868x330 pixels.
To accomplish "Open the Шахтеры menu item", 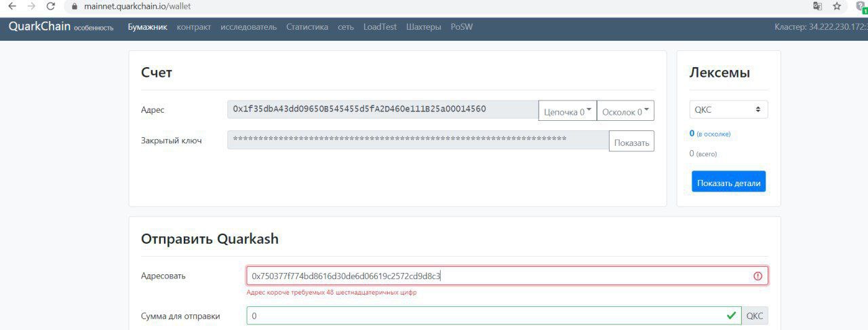I will (424, 27).
